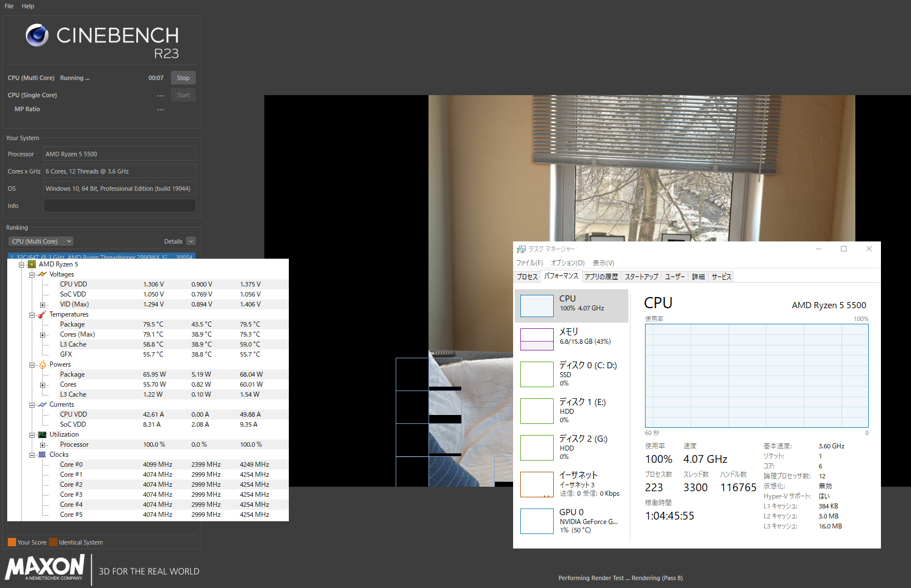Click Start for CPU (Single Core) test
The image size is (911, 588).
coord(183,95)
